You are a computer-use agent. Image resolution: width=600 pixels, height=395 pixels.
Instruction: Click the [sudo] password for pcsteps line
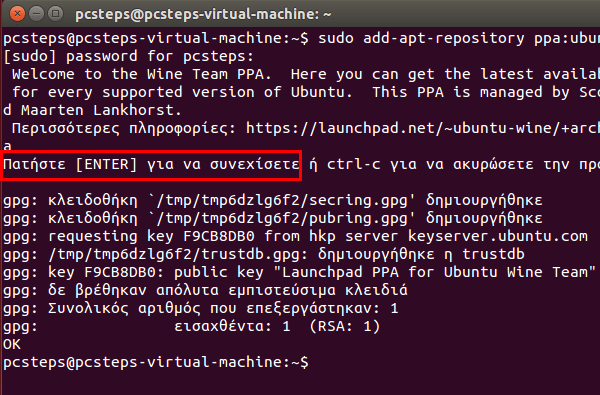pyautogui.click(x=129, y=57)
